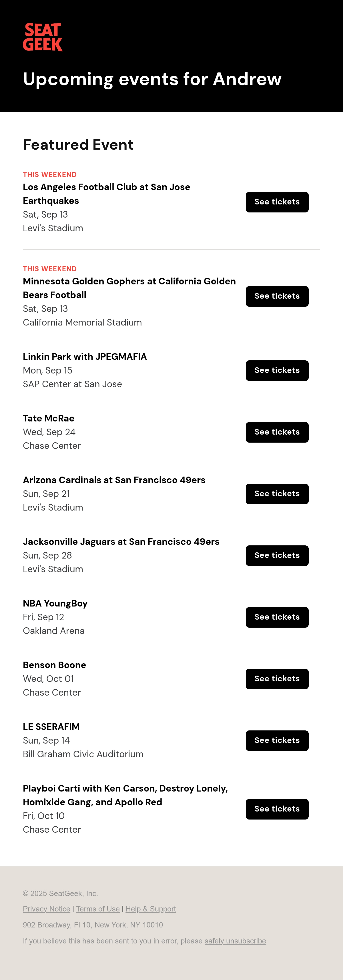
Task: See tickets for LAFC at San Jose Earthquakes
Action: click(277, 202)
